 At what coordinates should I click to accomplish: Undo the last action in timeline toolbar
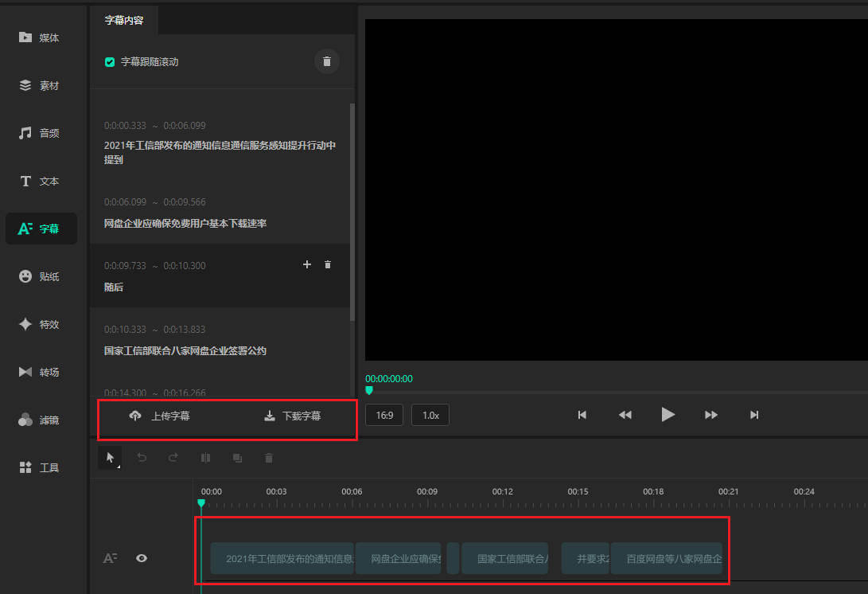[142, 458]
